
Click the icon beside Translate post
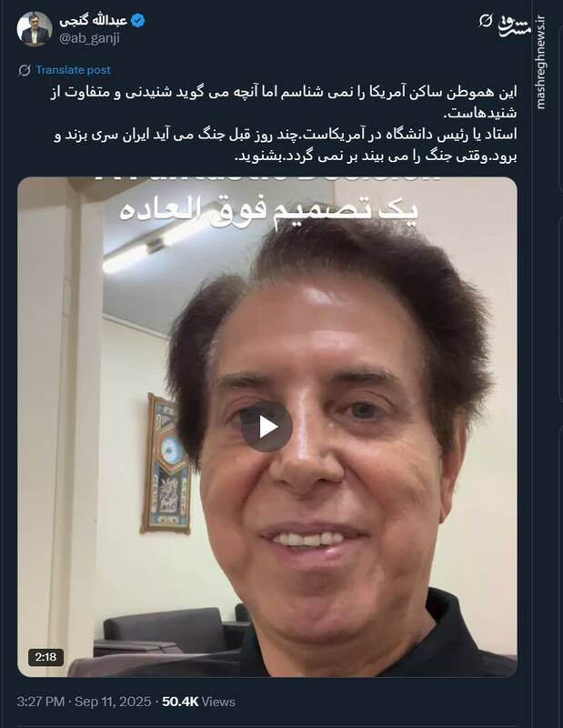tap(25, 70)
